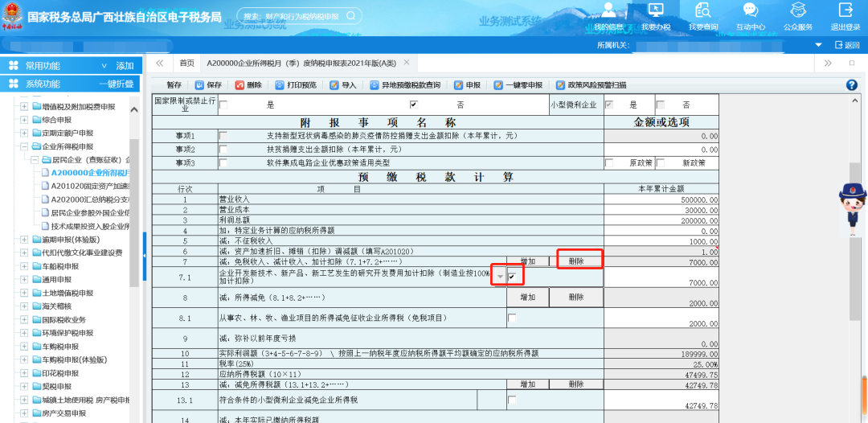This screenshot has width=868, height=423.
Task: Click the customer service mascot icon
Action: point(852,209)
